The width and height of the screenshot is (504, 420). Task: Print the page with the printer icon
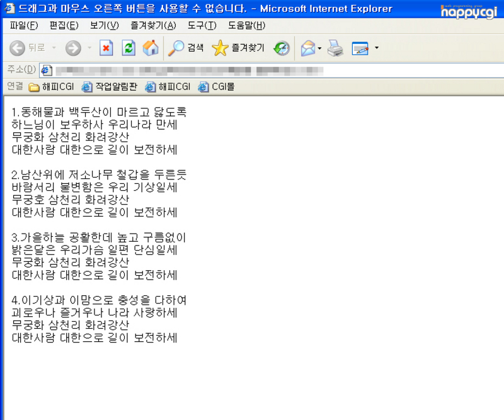[x=335, y=48]
